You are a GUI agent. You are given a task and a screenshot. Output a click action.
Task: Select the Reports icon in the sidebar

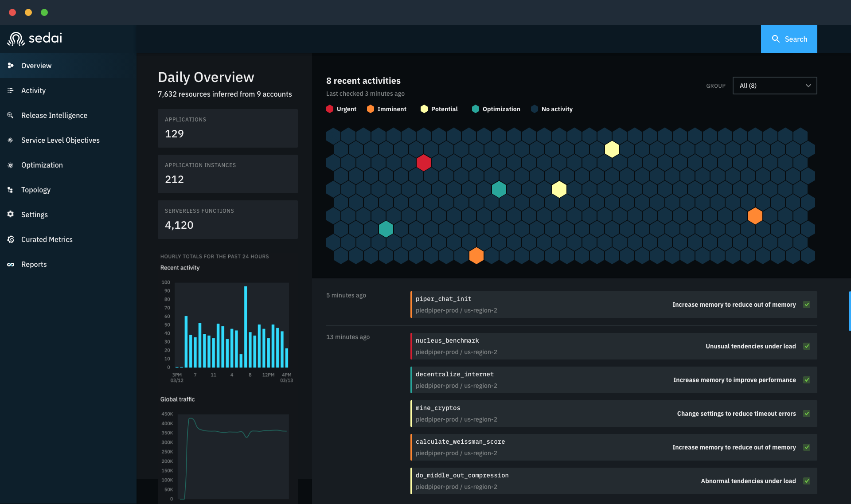click(x=11, y=264)
